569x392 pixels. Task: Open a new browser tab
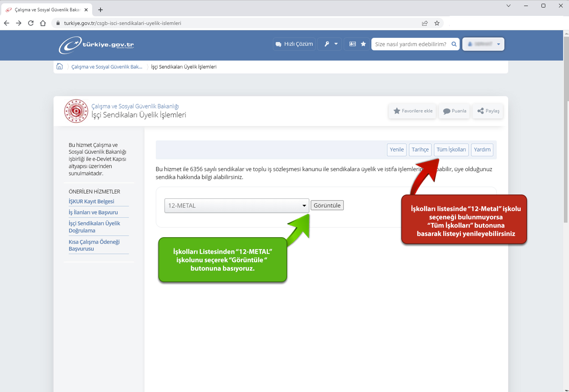[x=101, y=10]
